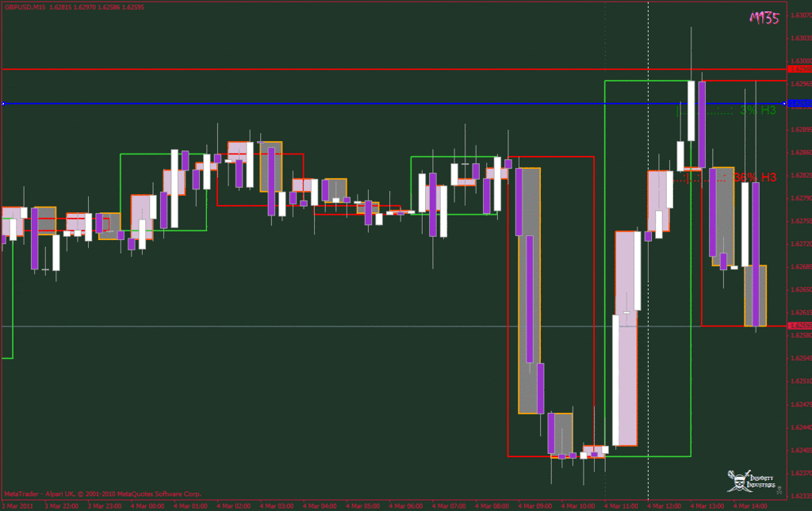Viewport: 812px width, 511px height.
Task: Click the 1.62545 price axis label
Action: pyautogui.click(x=801, y=358)
